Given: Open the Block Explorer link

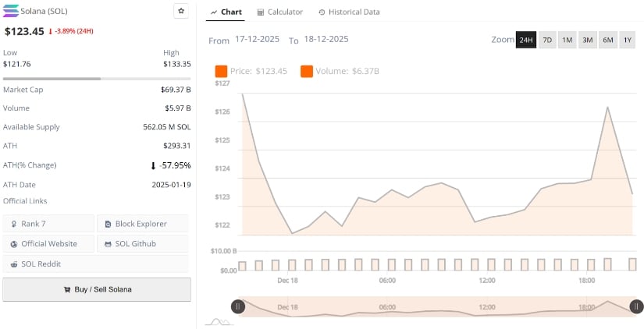Looking at the screenshot, I should 142,224.
